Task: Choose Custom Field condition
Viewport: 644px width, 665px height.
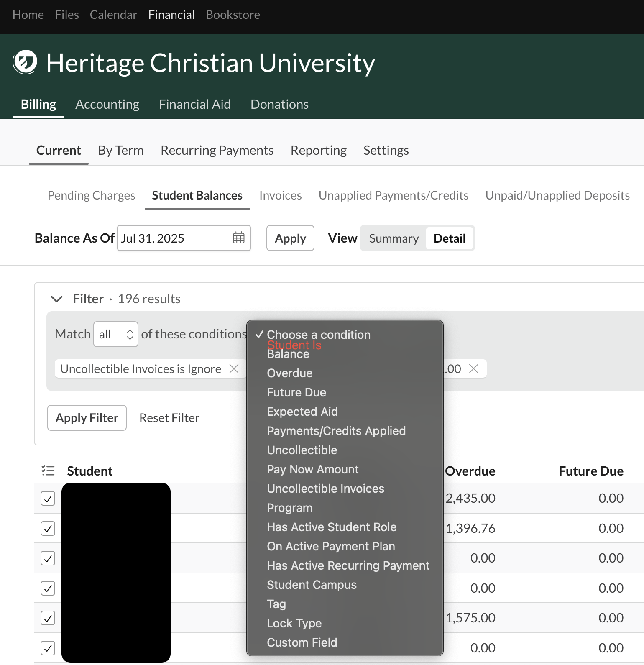Action: [x=302, y=642]
